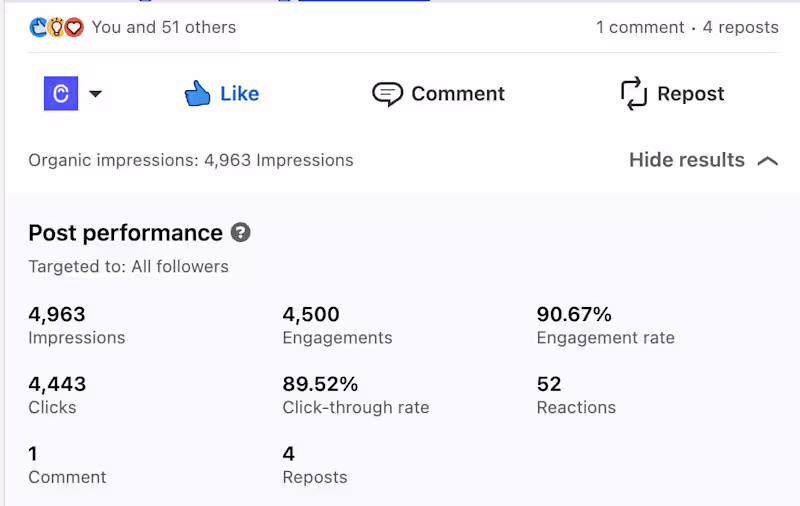Select the 4,443 Clicks metric
Screen dimensions: 800x506
click(x=57, y=395)
